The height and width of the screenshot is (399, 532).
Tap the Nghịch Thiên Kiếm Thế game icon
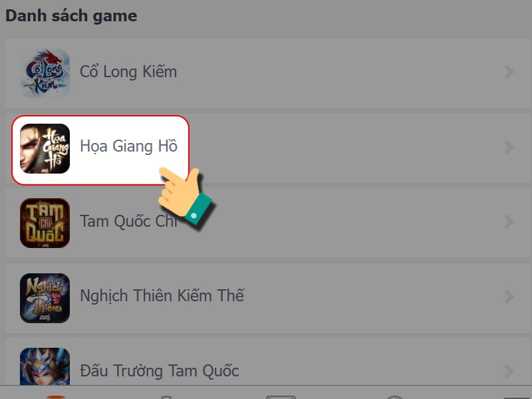(45, 297)
